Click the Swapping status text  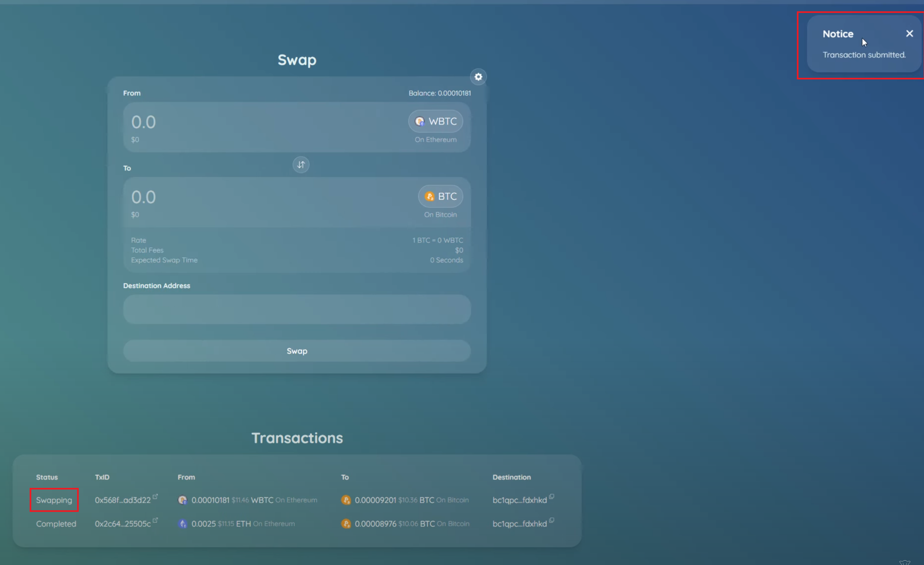[54, 500]
